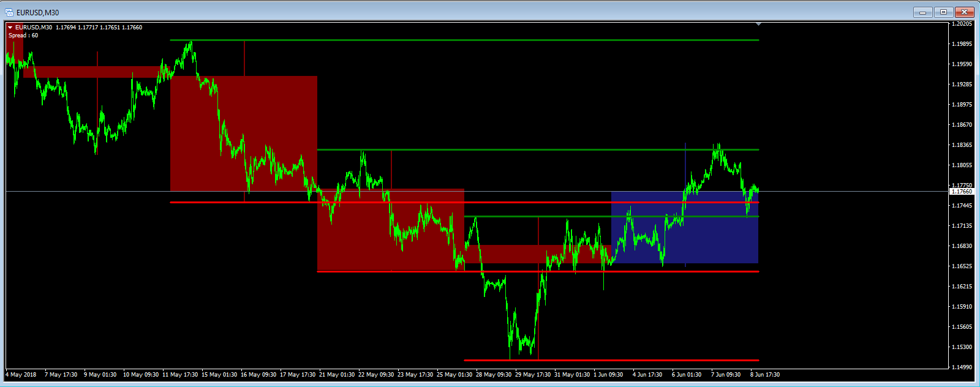Click the '9 May 01:30' time label

click(x=100, y=375)
